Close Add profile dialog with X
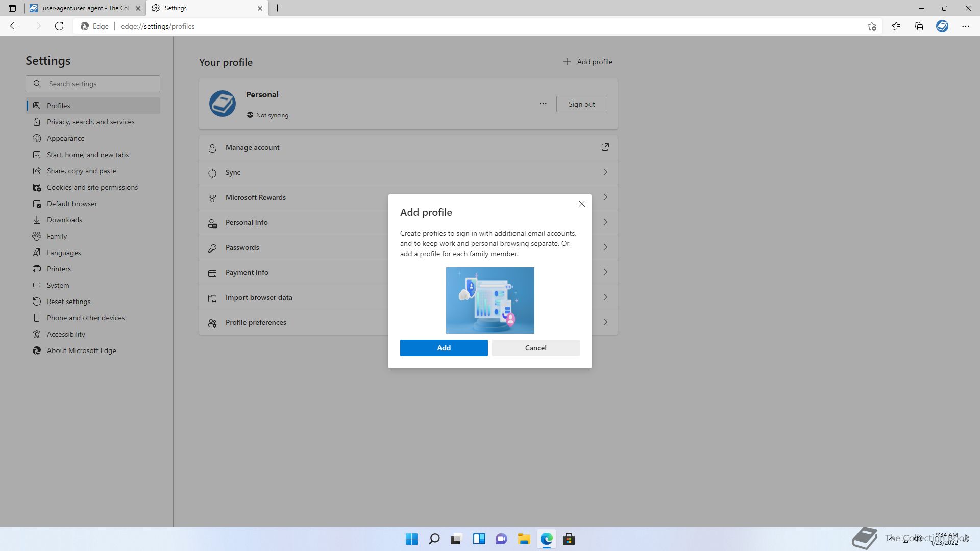980x551 pixels. click(x=581, y=204)
